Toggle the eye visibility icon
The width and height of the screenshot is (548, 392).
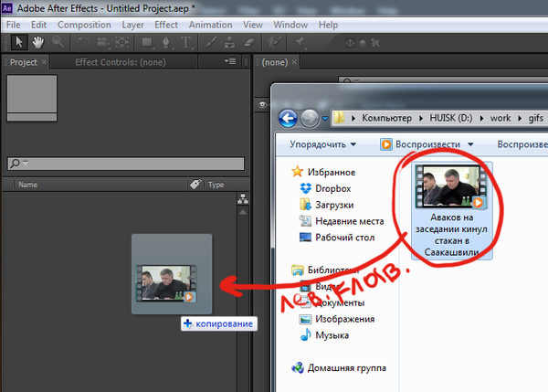point(263,104)
